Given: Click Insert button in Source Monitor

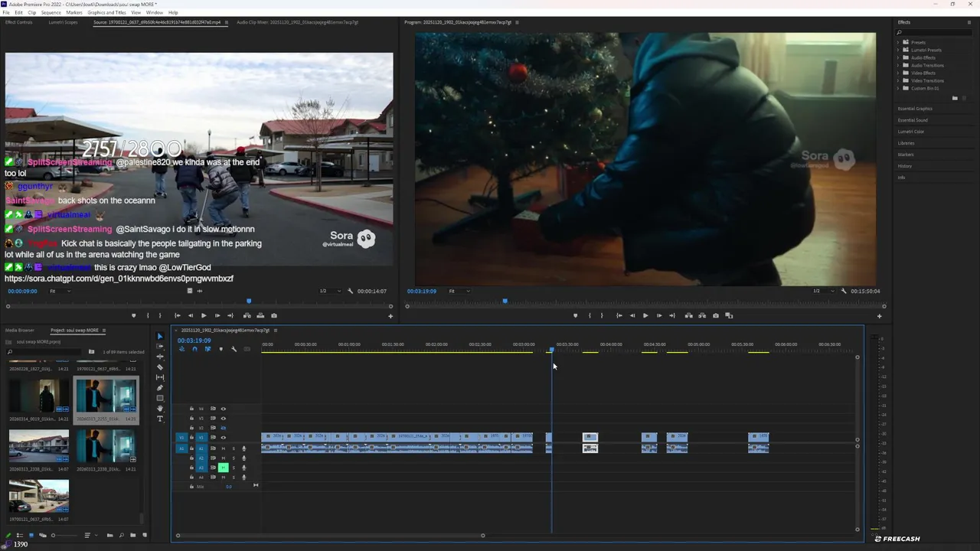Looking at the screenshot, I should [x=247, y=315].
